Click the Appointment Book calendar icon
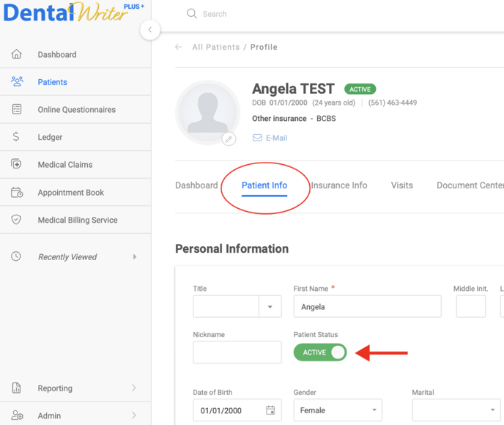This screenshot has height=425, width=504. point(17,192)
